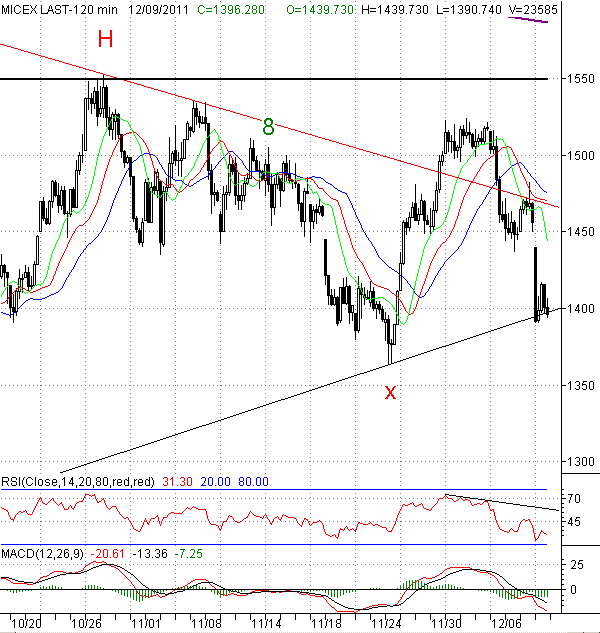Click the 10/20 date axis label

pos(26,624)
